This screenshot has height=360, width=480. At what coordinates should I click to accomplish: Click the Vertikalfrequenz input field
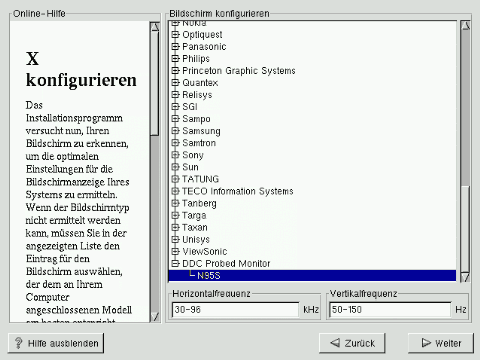click(x=390, y=310)
